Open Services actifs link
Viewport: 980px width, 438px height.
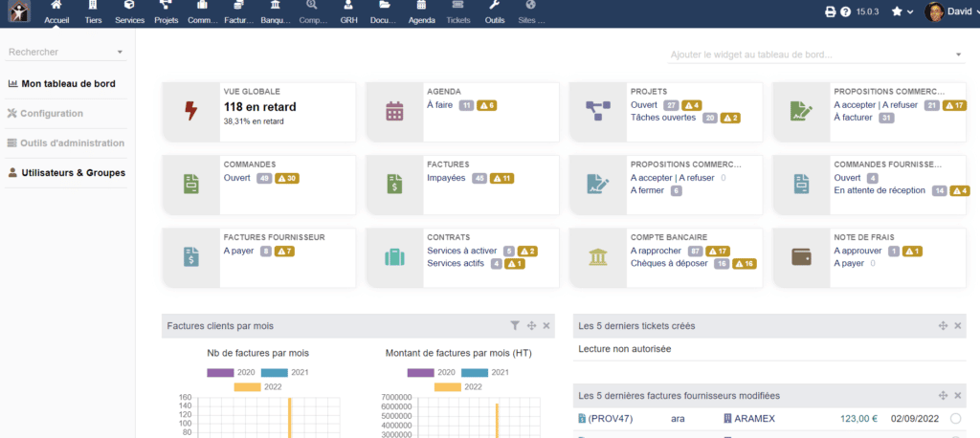[x=456, y=263]
